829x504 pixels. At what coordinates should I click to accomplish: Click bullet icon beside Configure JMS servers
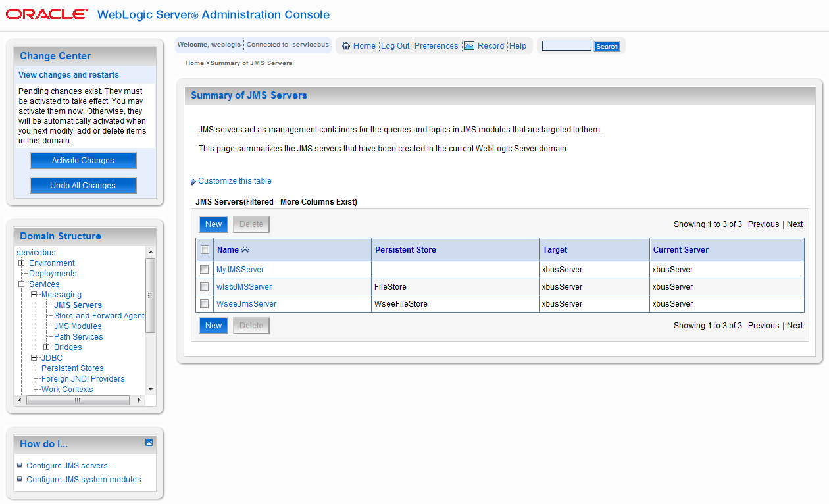click(20, 465)
